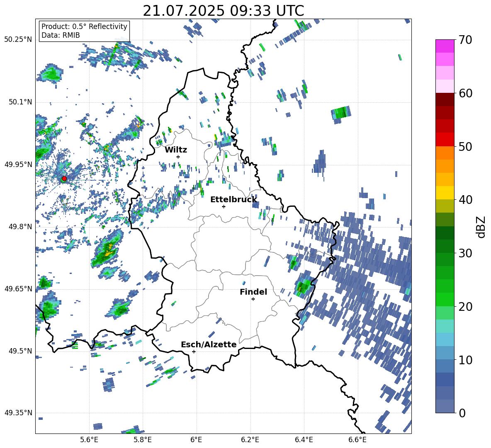
Task: Click the 10 value on colorbar
Action: coord(465,360)
